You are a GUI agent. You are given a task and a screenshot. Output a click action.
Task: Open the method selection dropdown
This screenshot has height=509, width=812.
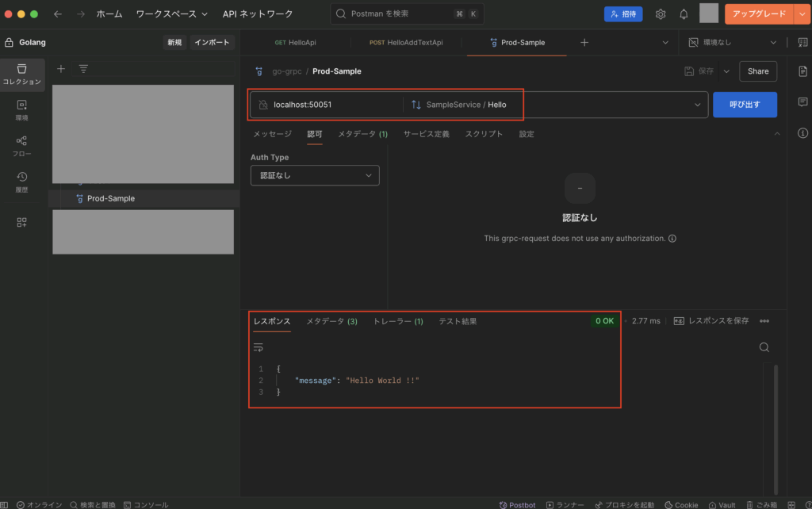tap(698, 105)
